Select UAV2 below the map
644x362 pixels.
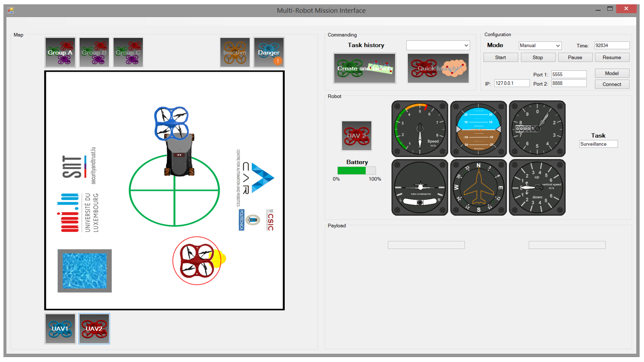coord(94,328)
